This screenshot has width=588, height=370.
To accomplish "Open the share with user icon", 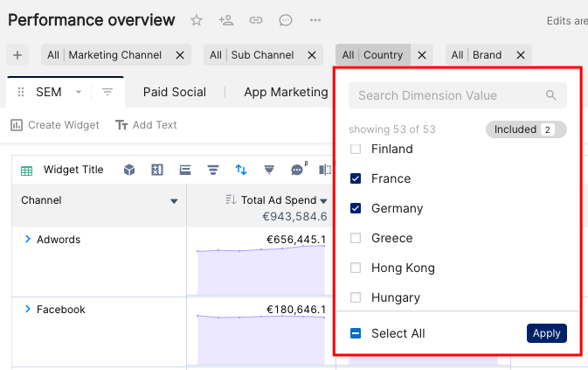I will pyautogui.click(x=226, y=20).
